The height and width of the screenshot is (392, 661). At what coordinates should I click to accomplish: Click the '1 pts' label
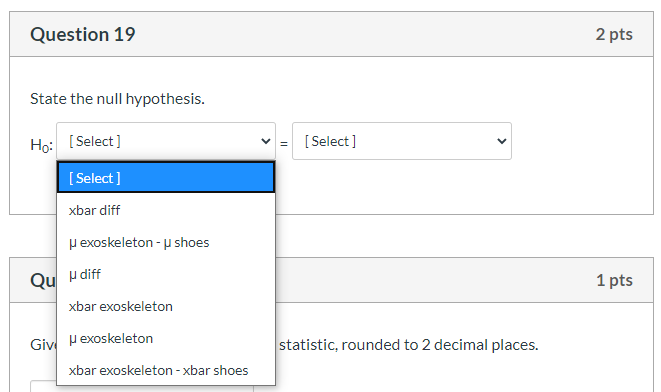614,280
